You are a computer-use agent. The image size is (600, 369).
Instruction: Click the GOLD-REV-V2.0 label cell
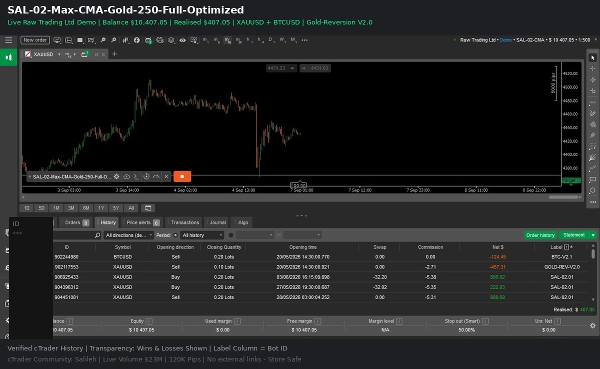[x=562, y=267]
